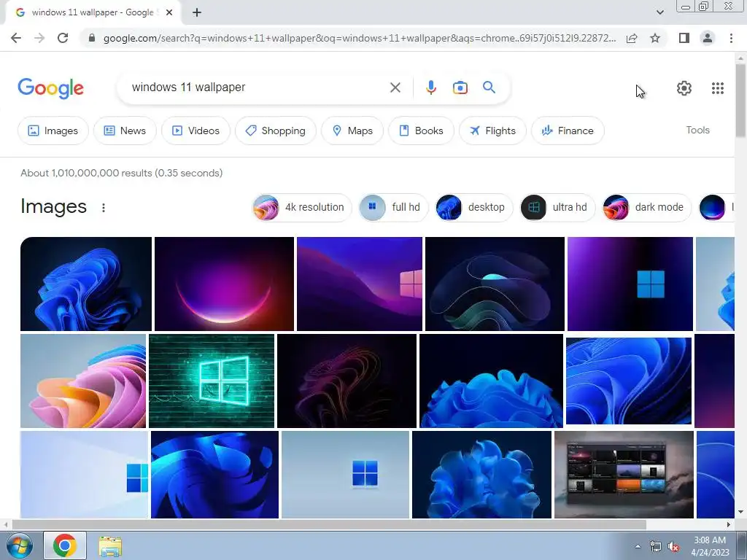Open glowing magenta crescent wallpaper thumbnail
This screenshot has height=560, width=747.
click(224, 284)
